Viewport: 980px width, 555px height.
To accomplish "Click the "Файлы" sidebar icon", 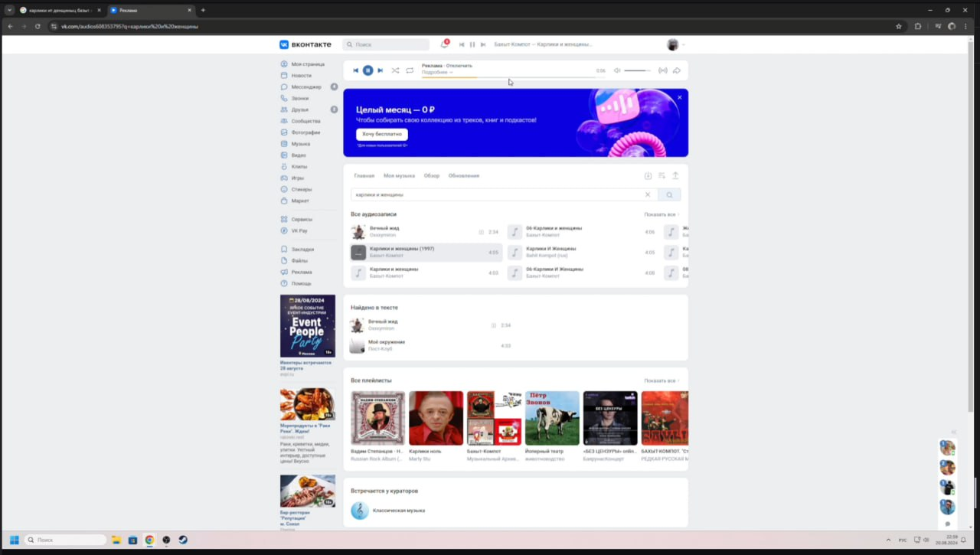I will coord(284,260).
